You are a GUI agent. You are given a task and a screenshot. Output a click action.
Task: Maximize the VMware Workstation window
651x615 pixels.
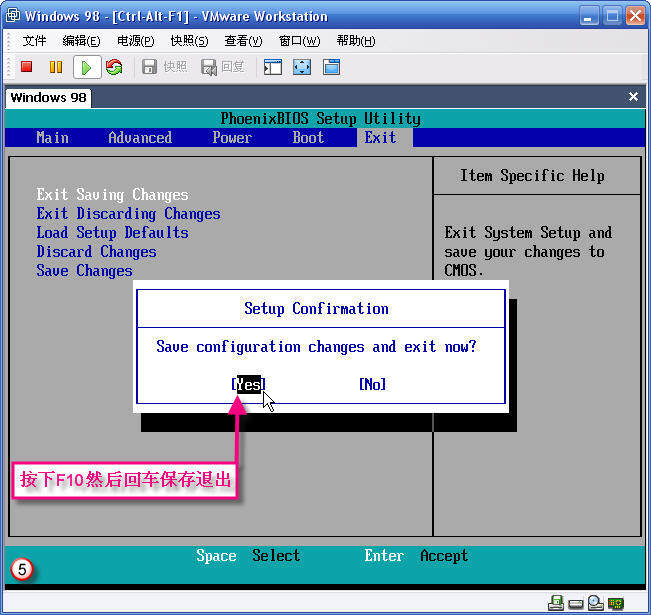pos(612,16)
